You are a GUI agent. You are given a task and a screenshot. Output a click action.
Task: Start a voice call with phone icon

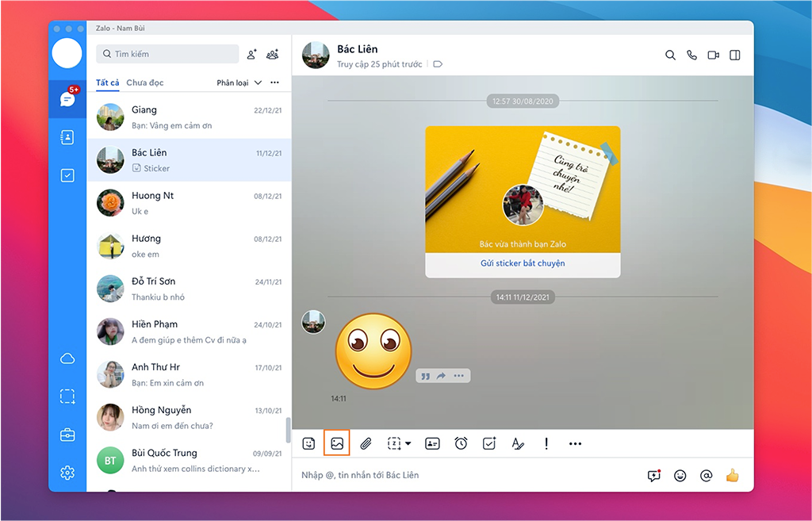[691, 55]
